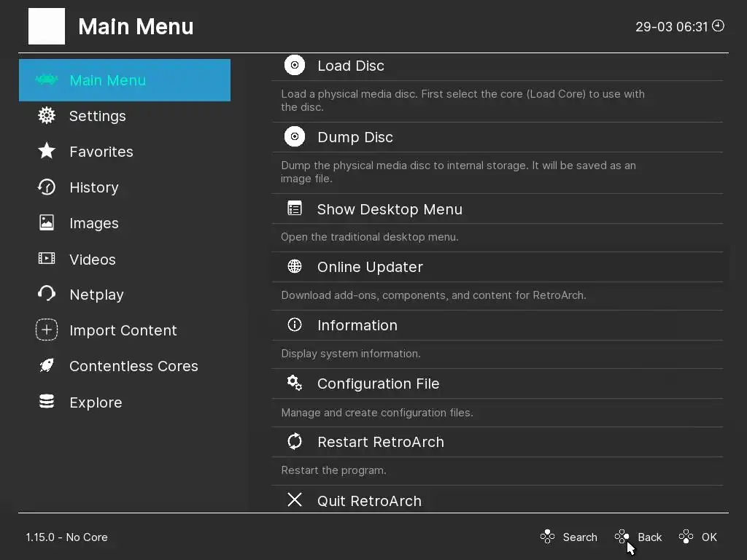
Task: Click the clock icon beside the date
Action: point(718,26)
